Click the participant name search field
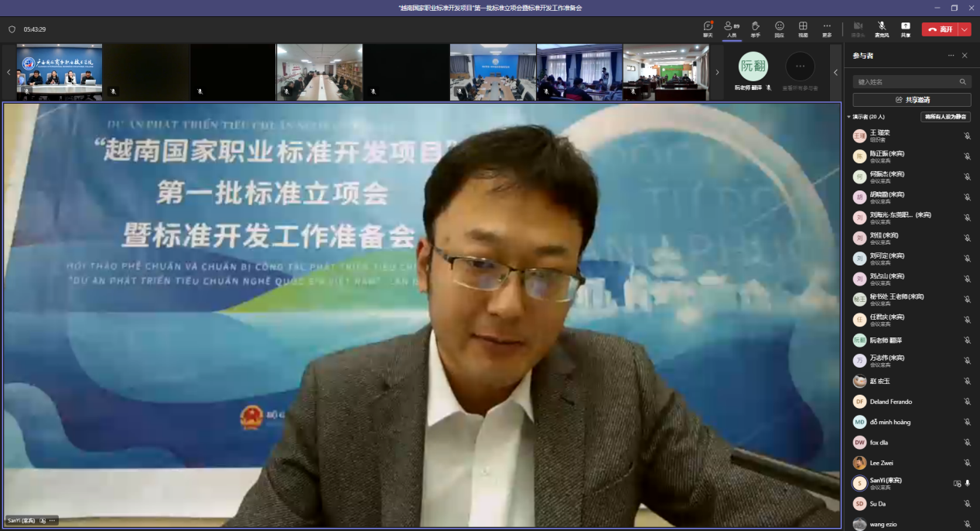Viewport: 980px width, 531px height. [x=905, y=81]
